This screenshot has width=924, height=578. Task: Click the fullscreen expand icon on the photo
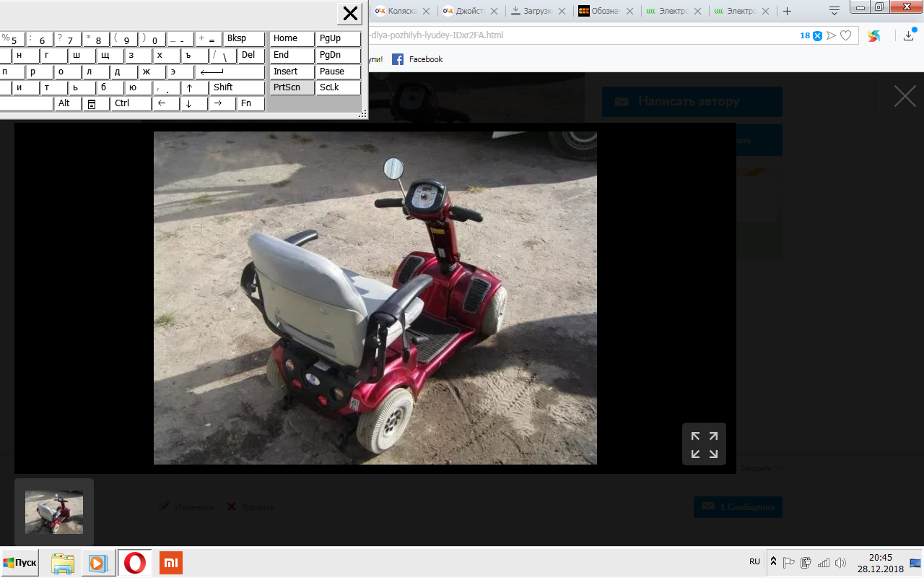pos(704,444)
